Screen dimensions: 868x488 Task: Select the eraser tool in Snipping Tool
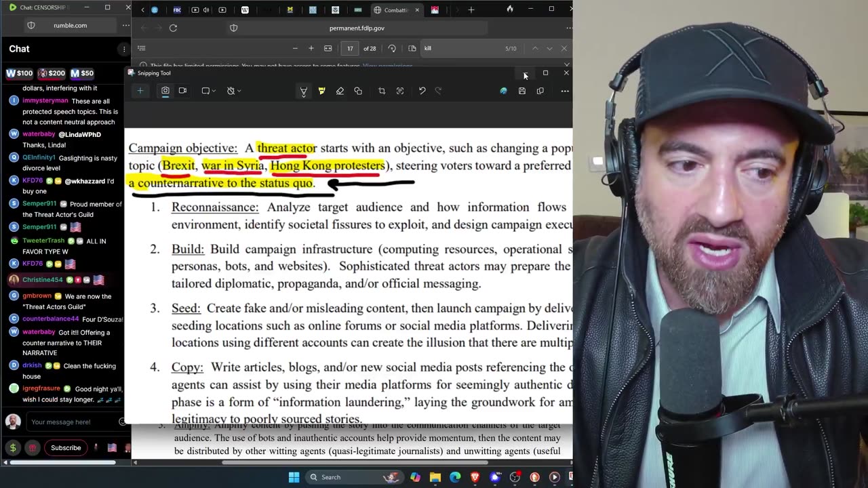pyautogui.click(x=340, y=91)
